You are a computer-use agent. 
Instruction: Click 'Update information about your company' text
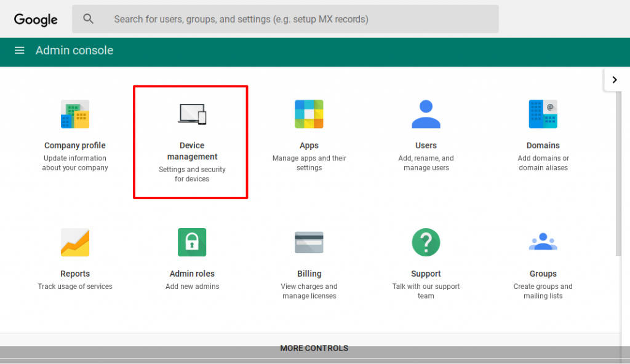point(75,163)
